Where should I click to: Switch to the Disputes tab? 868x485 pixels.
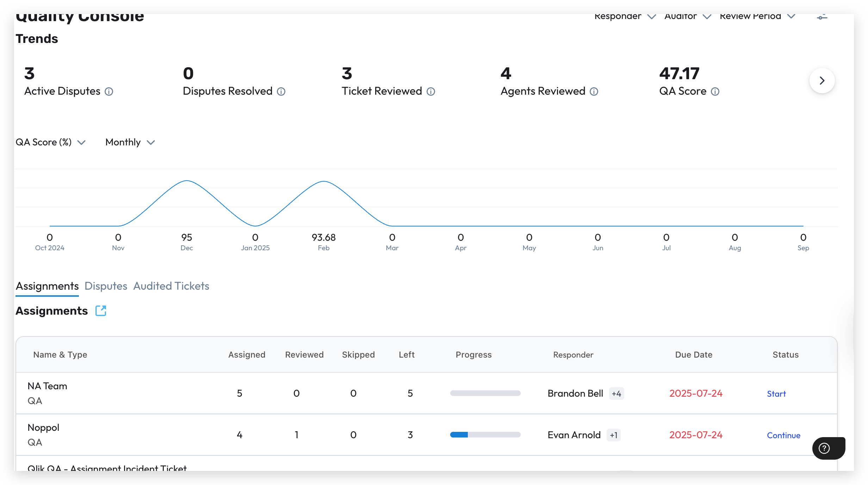point(106,286)
